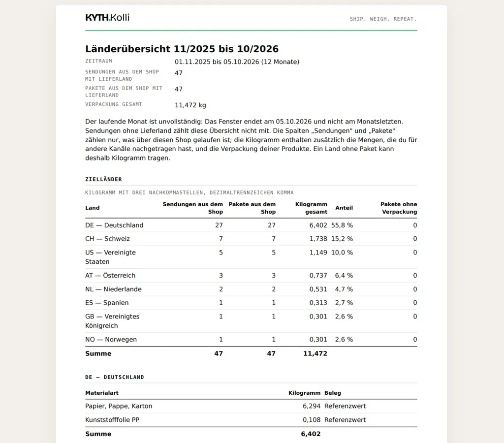This screenshot has height=443, width=504.
Task: Click 'Referenzwert' in the Kunststofffolie PP row
Action: pos(345,419)
